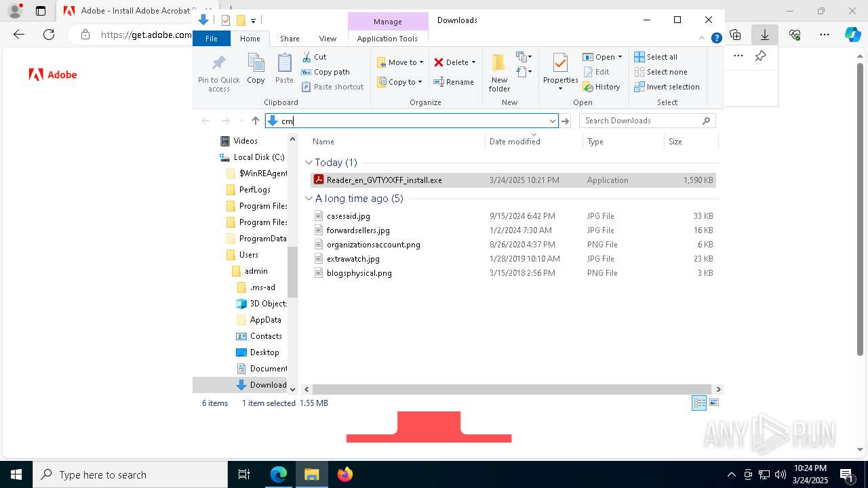
Task: Switch to the Home ribbon tab
Action: (250, 39)
